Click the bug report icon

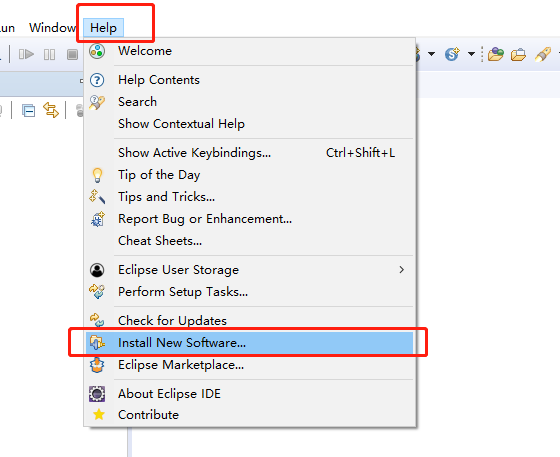coord(98,219)
